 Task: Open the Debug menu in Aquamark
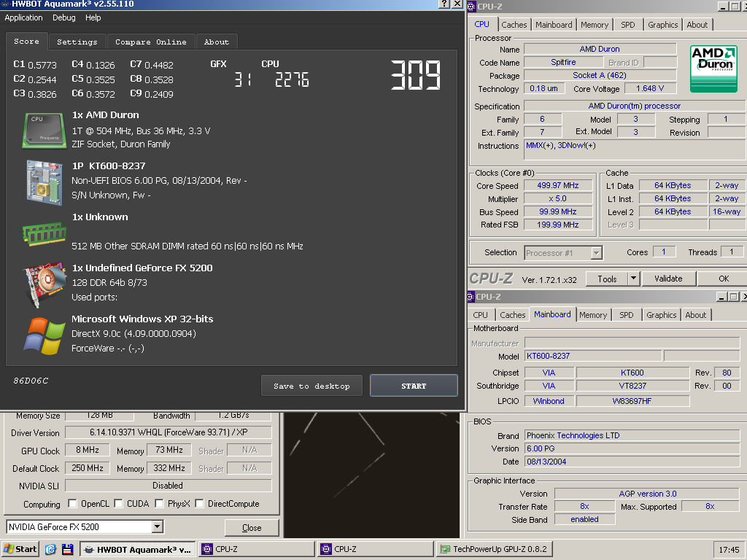click(x=64, y=17)
